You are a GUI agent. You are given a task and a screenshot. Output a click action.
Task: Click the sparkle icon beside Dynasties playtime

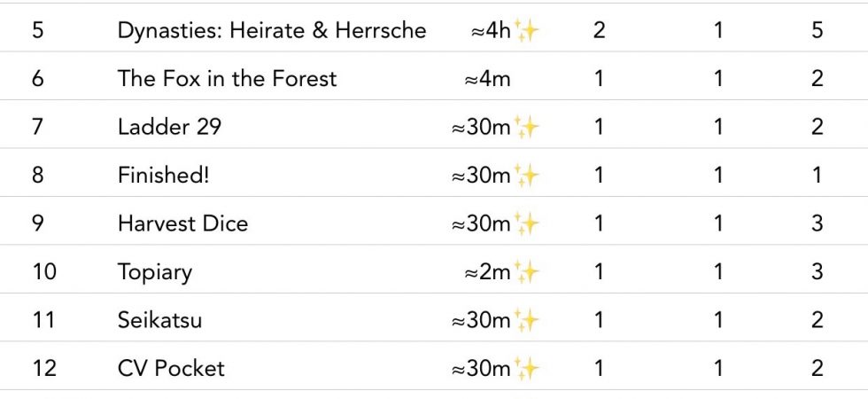(x=527, y=30)
